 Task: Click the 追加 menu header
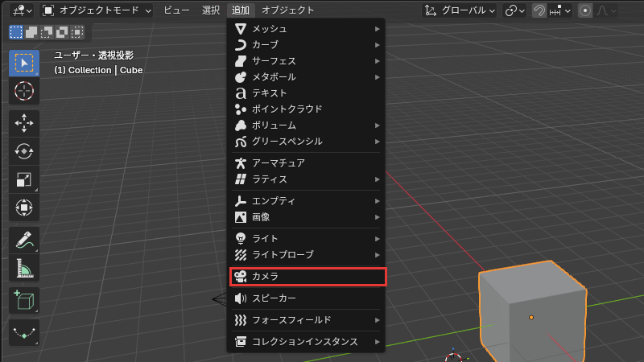click(241, 10)
